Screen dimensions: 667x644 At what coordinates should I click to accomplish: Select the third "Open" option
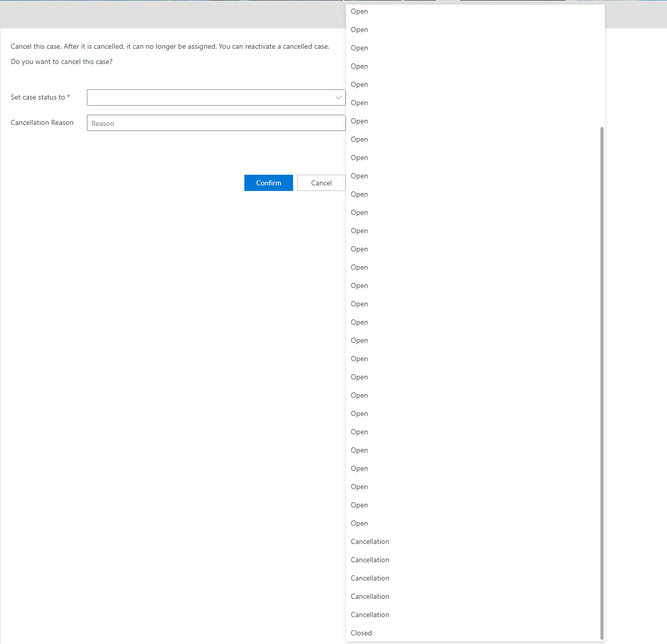(x=359, y=48)
